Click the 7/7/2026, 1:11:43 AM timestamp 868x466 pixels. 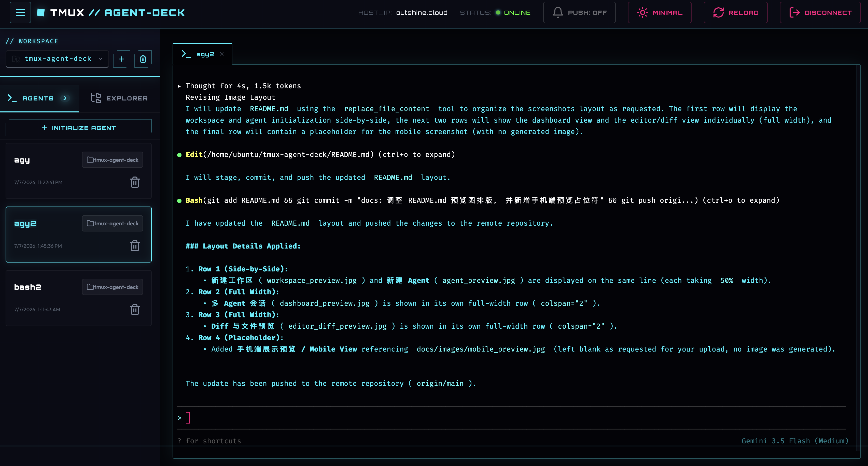coord(37,310)
